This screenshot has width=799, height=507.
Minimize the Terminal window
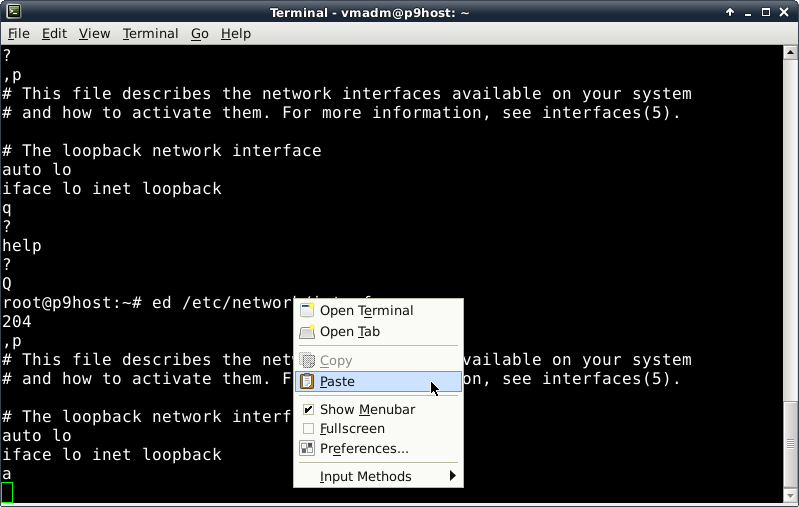(x=745, y=12)
